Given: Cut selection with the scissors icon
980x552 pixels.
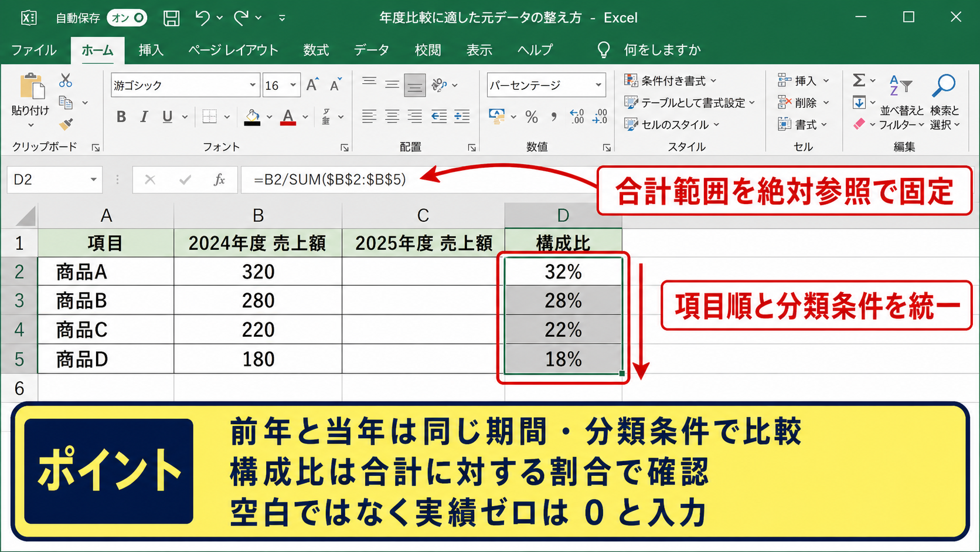Looking at the screenshot, I should 66,80.
